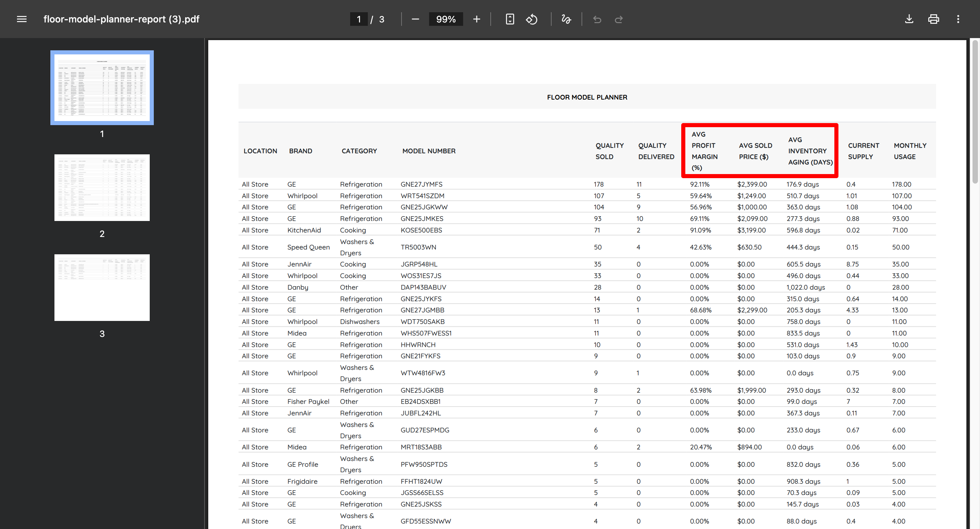Image resolution: width=980 pixels, height=529 pixels.
Task: Select model number JUBFL242HL
Action: click(x=421, y=413)
